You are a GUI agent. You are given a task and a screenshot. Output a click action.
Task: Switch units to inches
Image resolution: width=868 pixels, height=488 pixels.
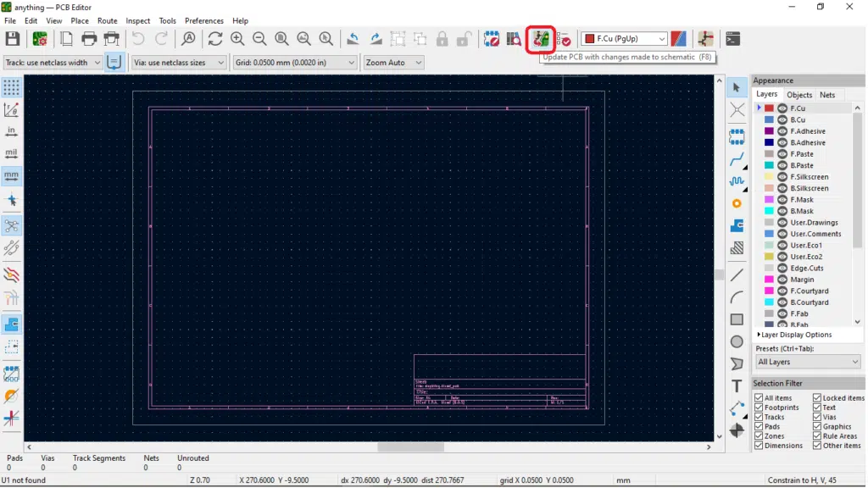tap(11, 131)
